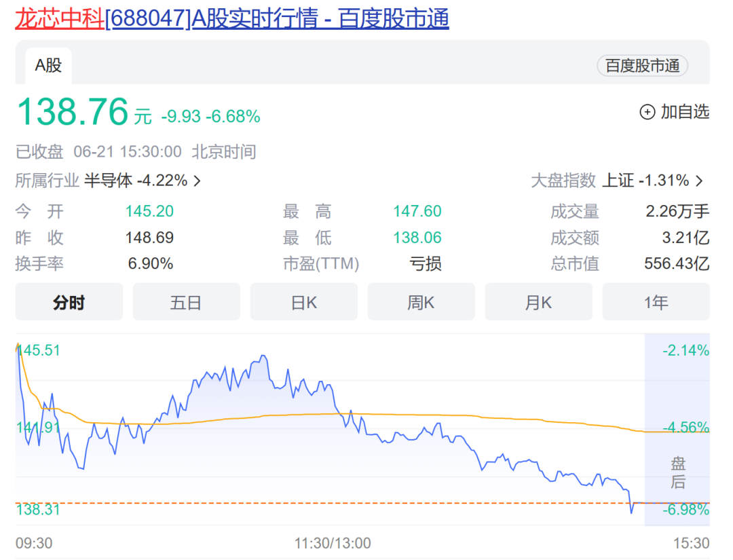The height and width of the screenshot is (560, 733).
Task: Click the 百度股市通 badge button
Action: (642, 66)
